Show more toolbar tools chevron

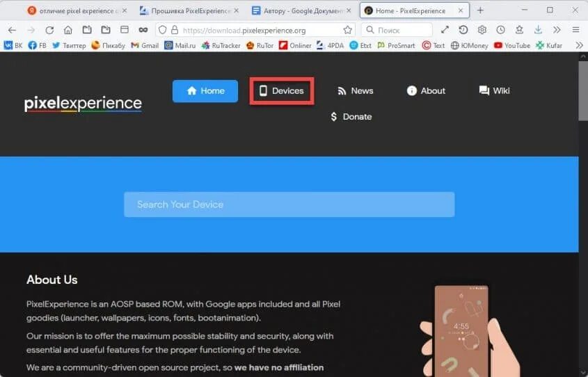(x=557, y=30)
